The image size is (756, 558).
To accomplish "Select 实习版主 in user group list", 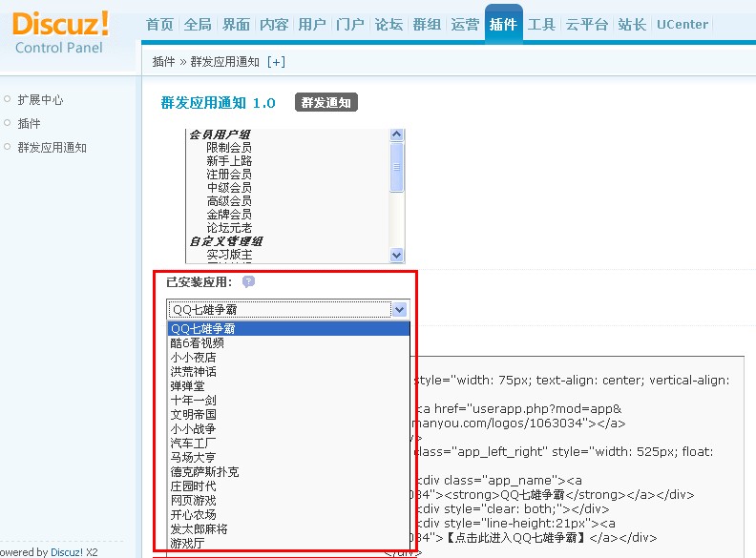I will [229, 255].
